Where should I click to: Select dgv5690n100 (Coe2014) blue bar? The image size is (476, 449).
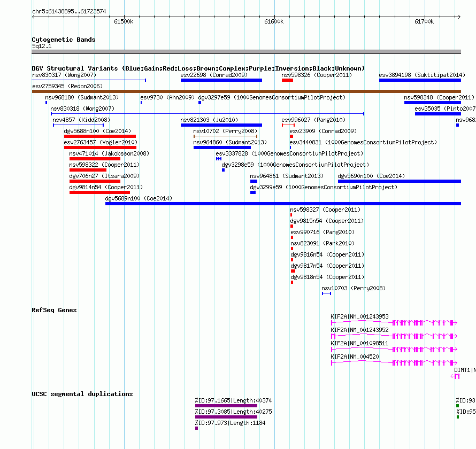coord(400,181)
